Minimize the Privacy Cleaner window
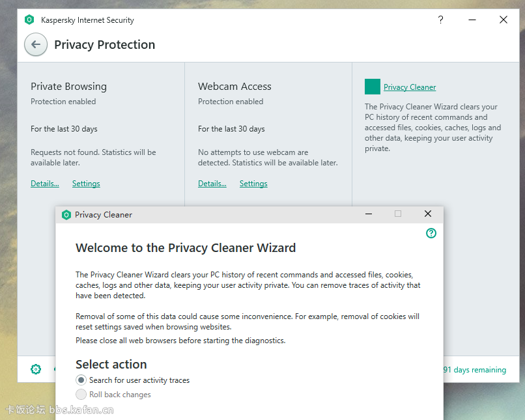 pyautogui.click(x=369, y=214)
